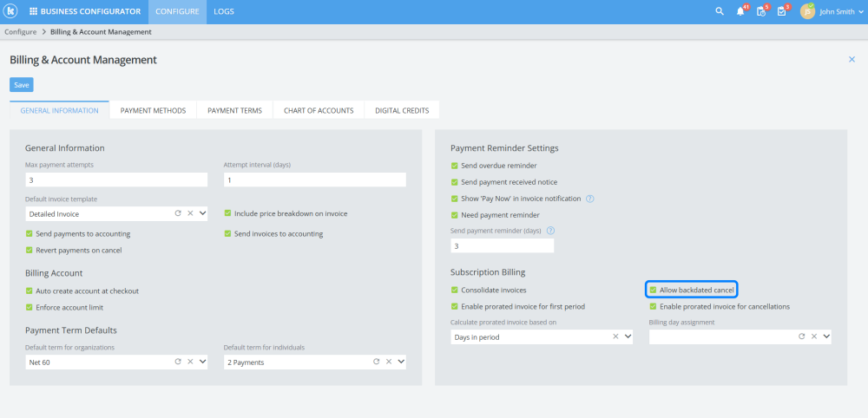
Task: Toggle the Allow backdated cancel checkbox
Action: 654,290
